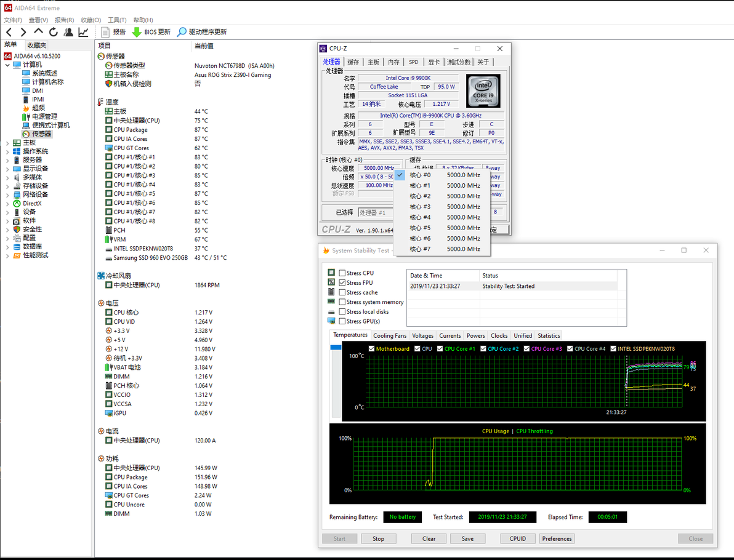Toggle Motherboard graph legend checkbox
This screenshot has width=734, height=560.
coord(372,348)
